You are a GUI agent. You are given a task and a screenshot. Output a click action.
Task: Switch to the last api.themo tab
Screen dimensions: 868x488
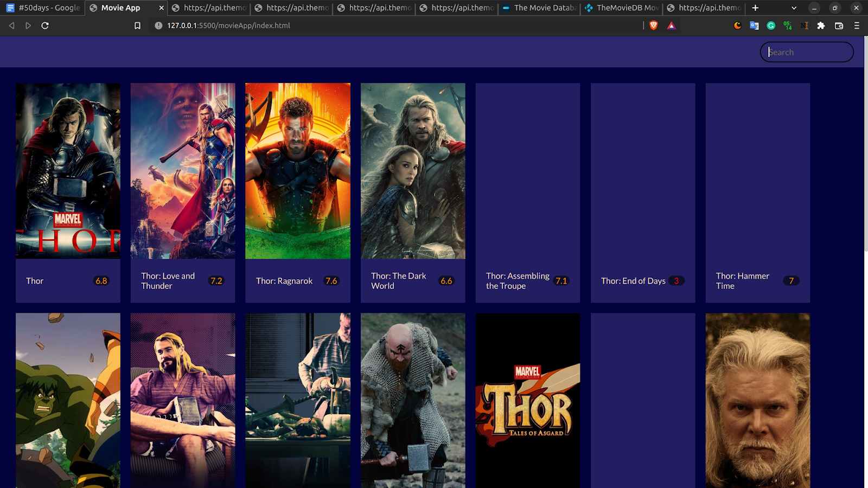704,8
